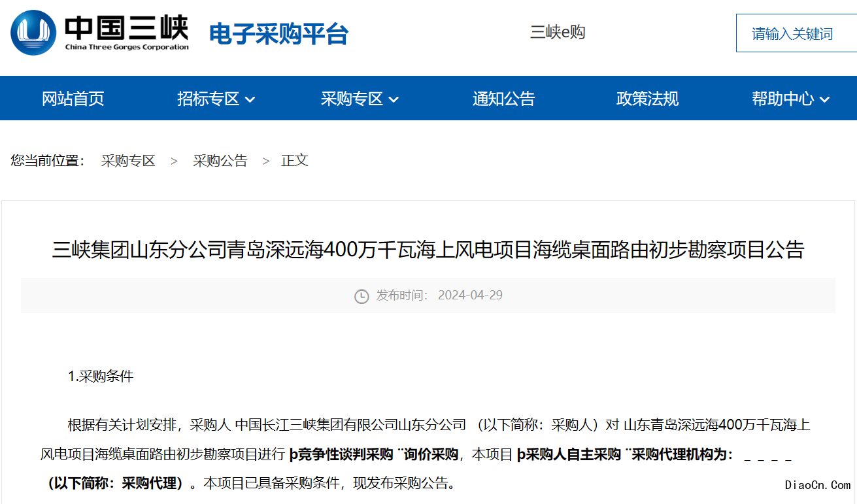Go to 采购专区 in the breadcrumb

click(x=128, y=161)
